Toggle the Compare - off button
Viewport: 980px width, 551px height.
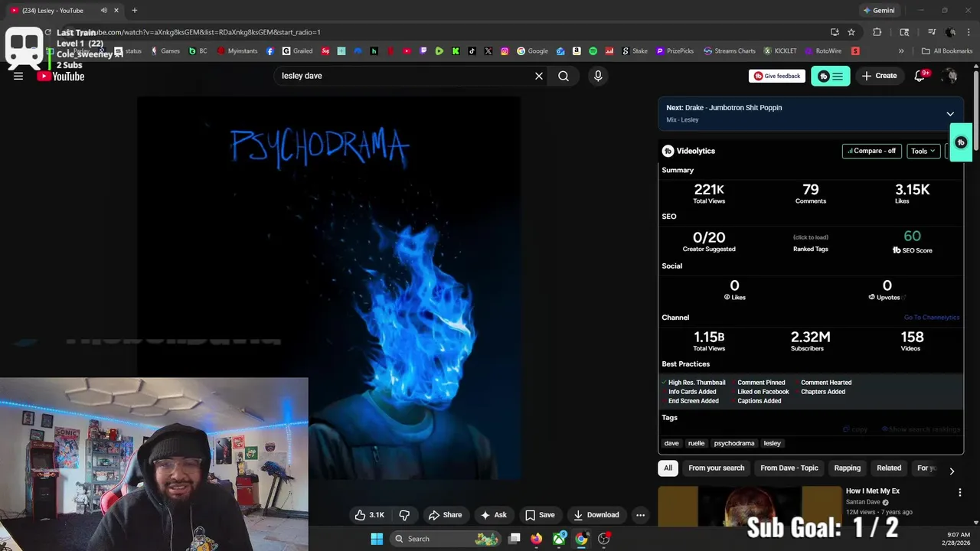pos(871,151)
